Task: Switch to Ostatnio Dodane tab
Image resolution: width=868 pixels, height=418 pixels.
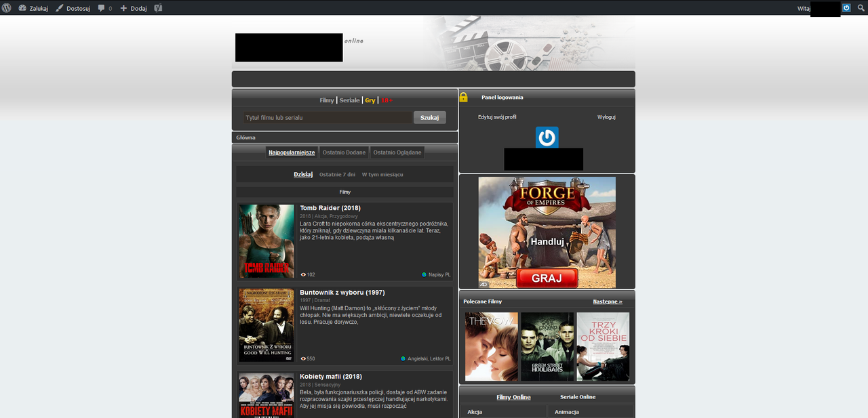Action: click(x=344, y=152)
